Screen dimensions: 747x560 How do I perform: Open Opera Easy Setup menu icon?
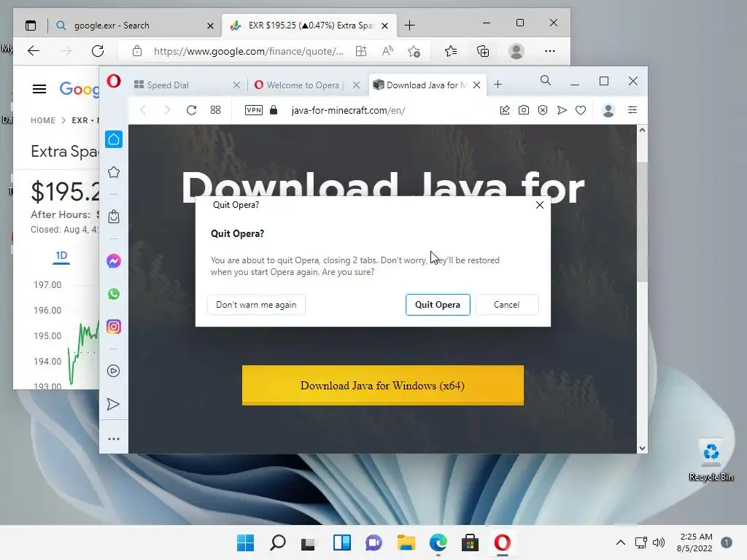[x=632, y=110]
